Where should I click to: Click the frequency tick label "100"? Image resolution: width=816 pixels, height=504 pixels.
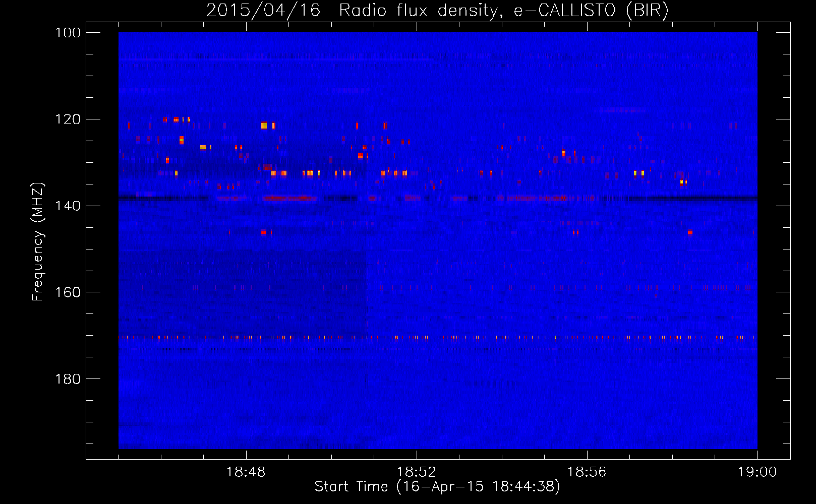pos(68,33)
